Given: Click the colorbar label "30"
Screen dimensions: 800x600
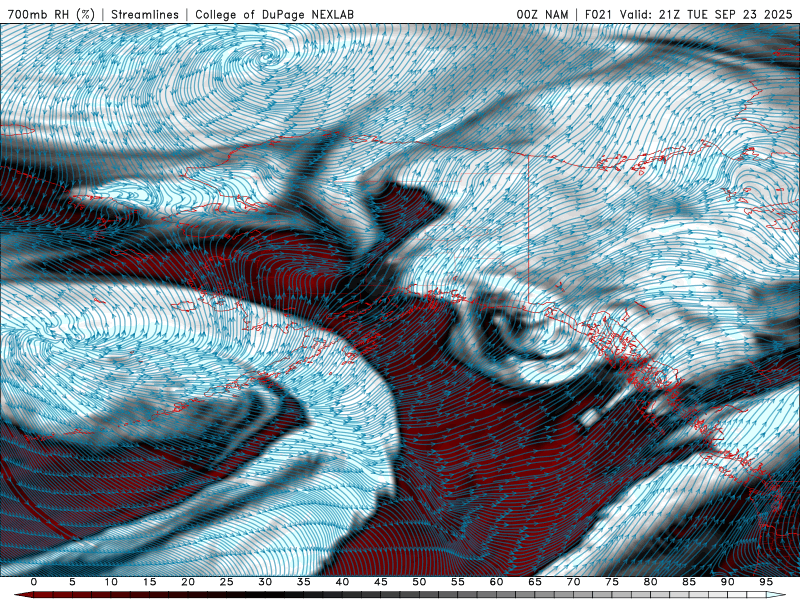Looking at the screenshot, I should coord(265,582).
